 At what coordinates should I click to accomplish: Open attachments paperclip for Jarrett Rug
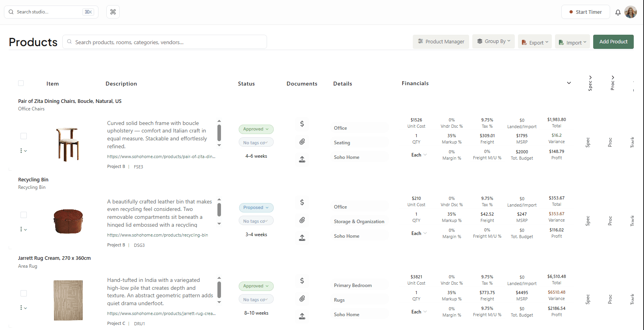302,298
